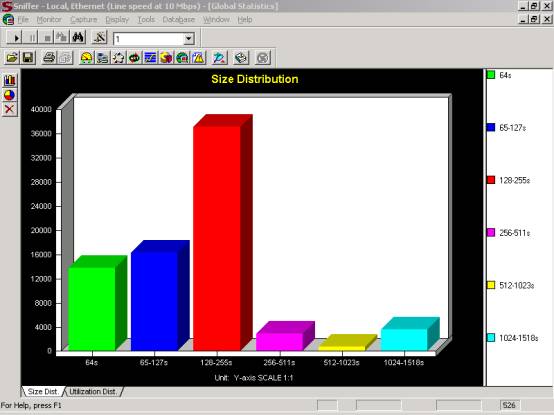
Task: Open the Matrix circle icon
Action: [118, 58]
